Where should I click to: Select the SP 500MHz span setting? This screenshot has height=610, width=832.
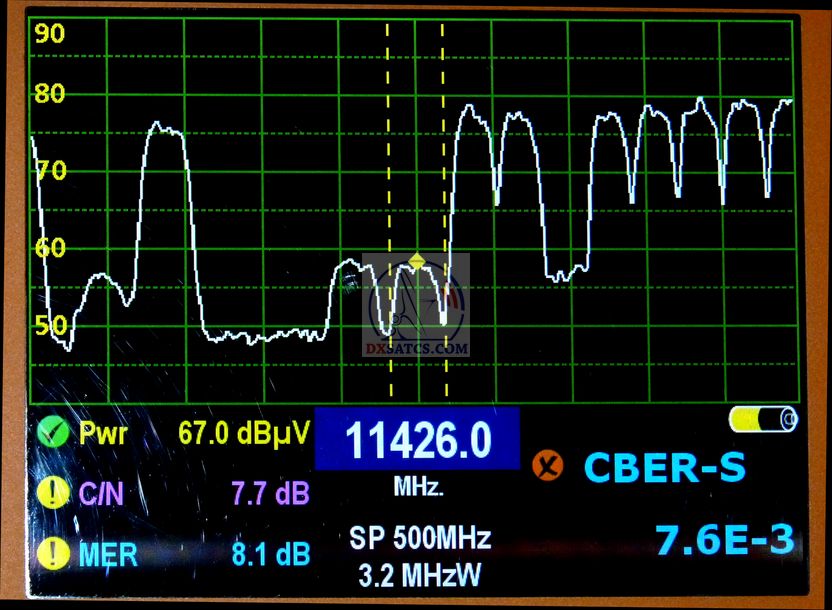420,539
